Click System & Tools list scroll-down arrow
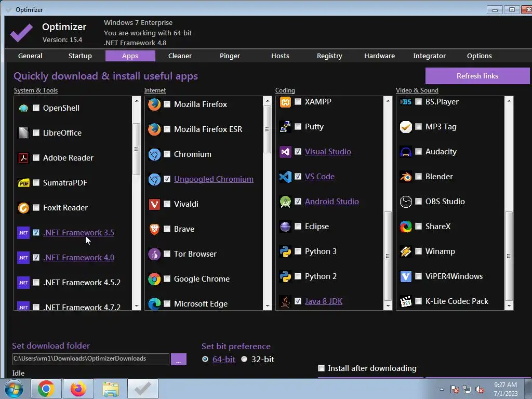The width and height of the screenshot is (532, 399). pyautogui.click(x=137, y=305)
